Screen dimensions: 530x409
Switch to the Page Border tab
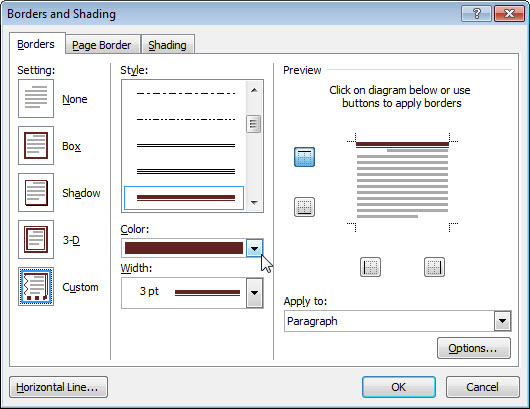[102, 45]
